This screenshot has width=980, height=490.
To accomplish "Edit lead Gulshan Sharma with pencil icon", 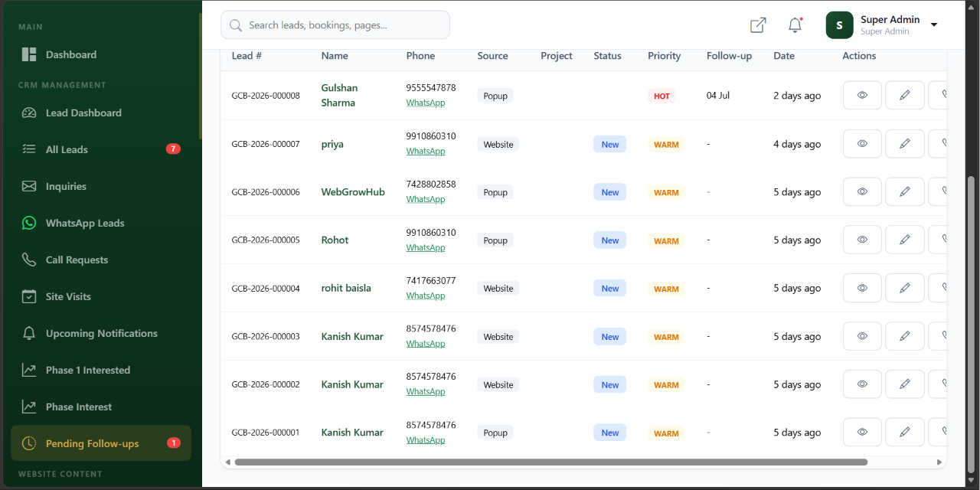I will pyautogui.click(x=905, y=96).
